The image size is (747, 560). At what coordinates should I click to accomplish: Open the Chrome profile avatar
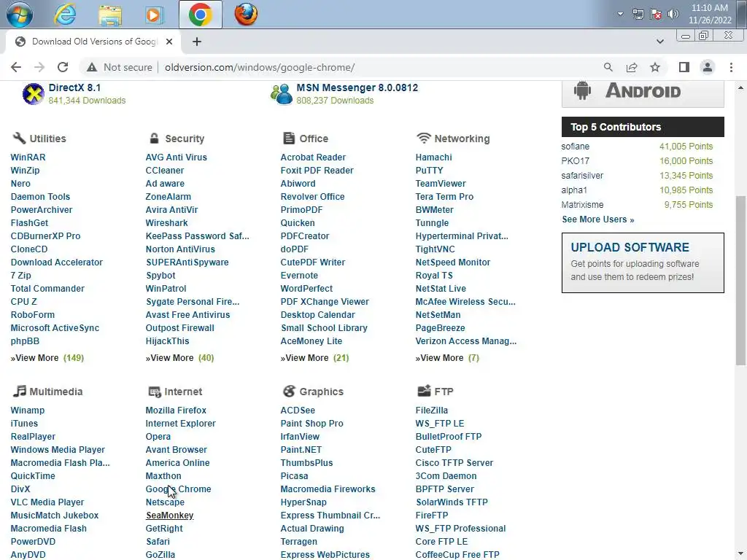coord(708,67)
